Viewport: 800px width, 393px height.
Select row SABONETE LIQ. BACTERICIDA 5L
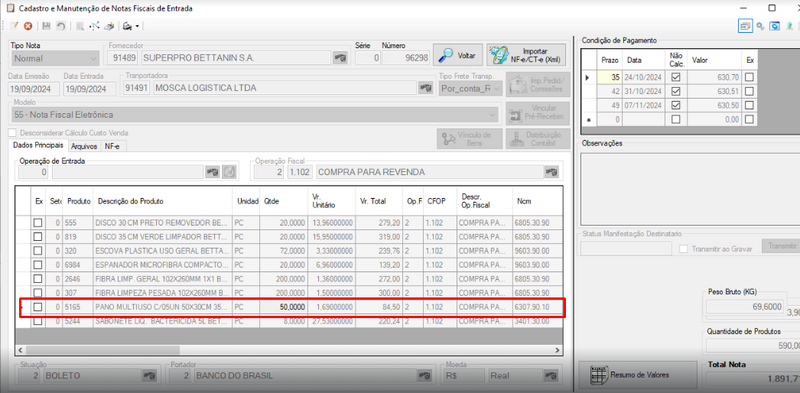290,322
